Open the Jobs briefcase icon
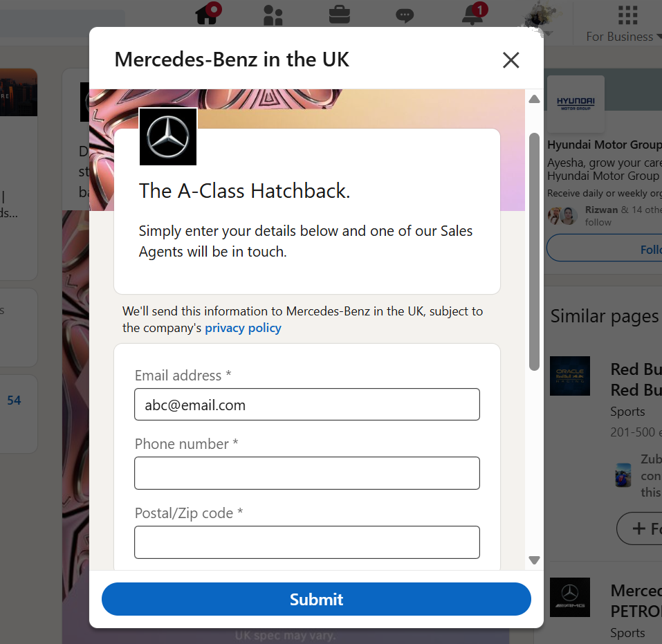The image size is (662, 644). tap(339, 14)
